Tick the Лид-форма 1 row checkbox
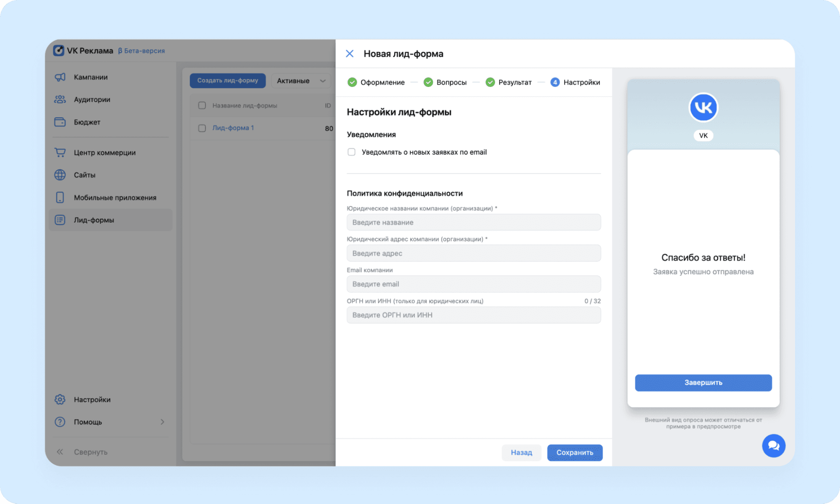This screenshot has width=840, height=504. click(202, 128)
